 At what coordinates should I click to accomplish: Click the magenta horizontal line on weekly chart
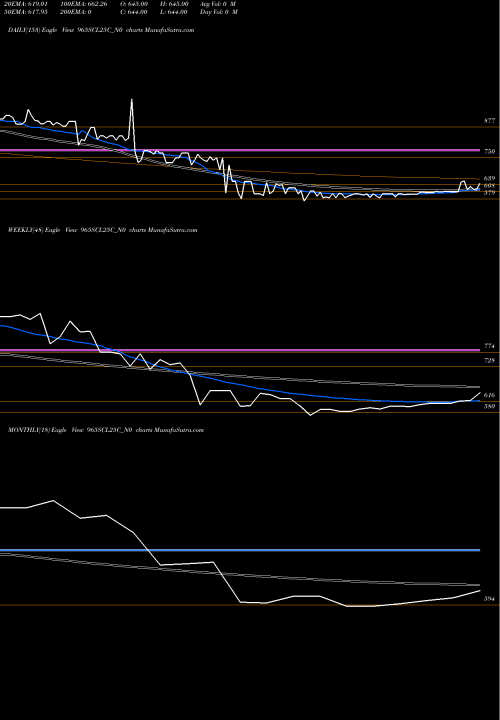point(240,350)
